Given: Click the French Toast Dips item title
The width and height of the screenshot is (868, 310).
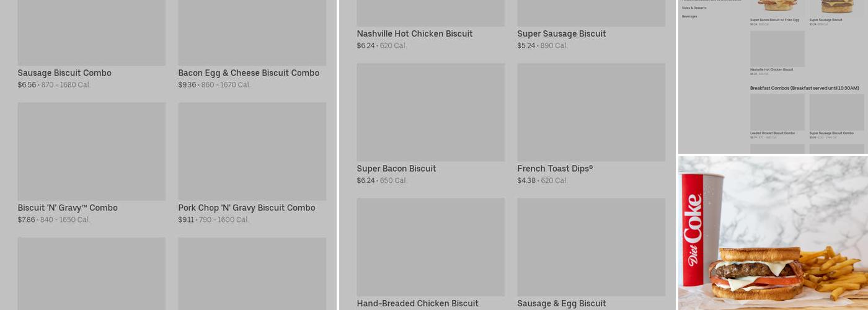Looking at the screenshot, I should click(x=555, y=169).
